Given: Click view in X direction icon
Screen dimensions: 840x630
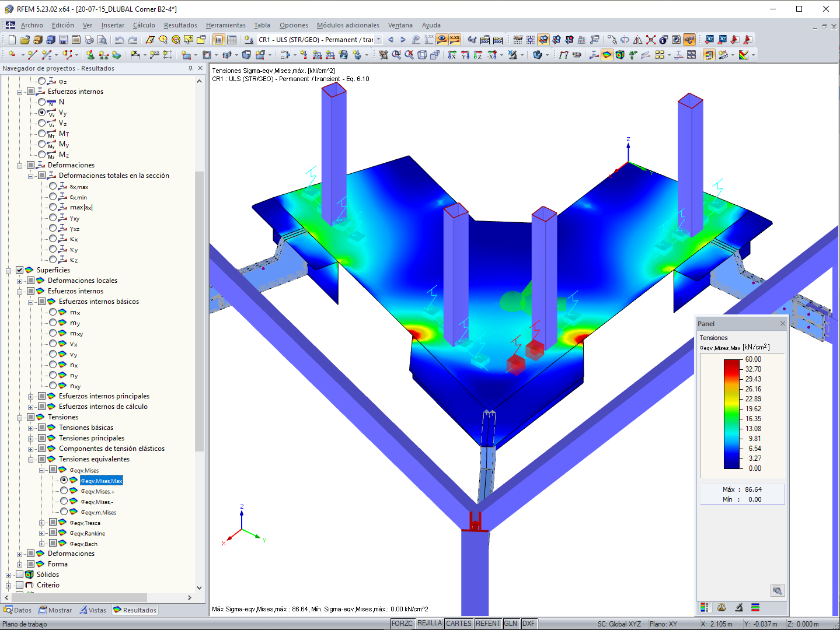Looking at the screenshot, I should pyautogui.click(x=452, y=55).
